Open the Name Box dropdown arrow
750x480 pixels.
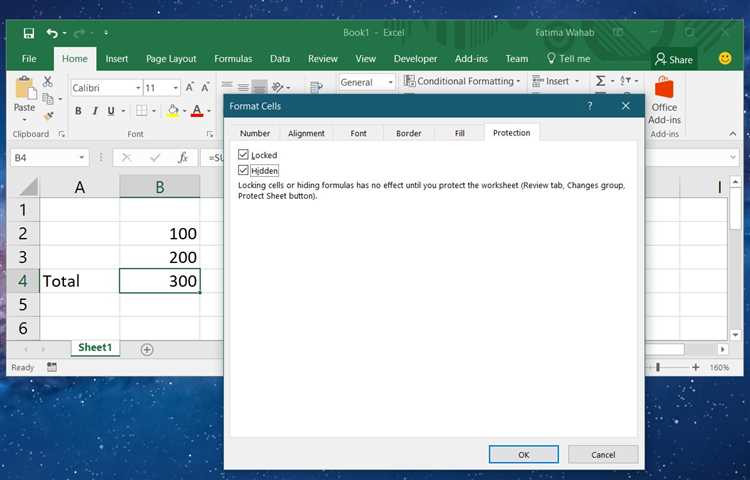click(81, 157)
